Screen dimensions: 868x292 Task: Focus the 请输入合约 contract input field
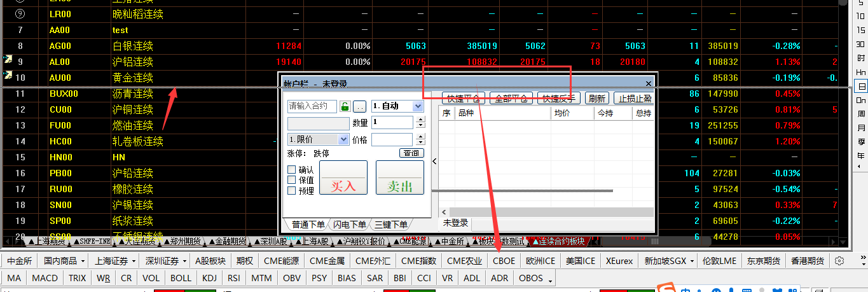coord(312,106)
